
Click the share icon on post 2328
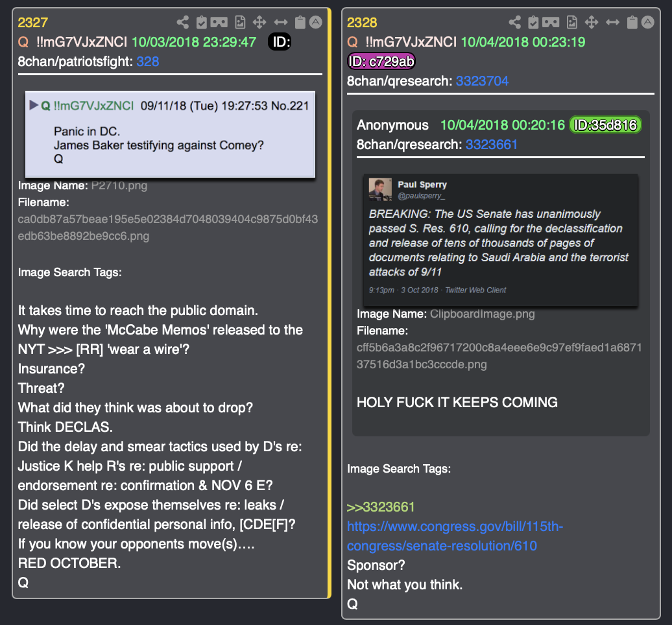pyautogui.click(x=515, y=22)
